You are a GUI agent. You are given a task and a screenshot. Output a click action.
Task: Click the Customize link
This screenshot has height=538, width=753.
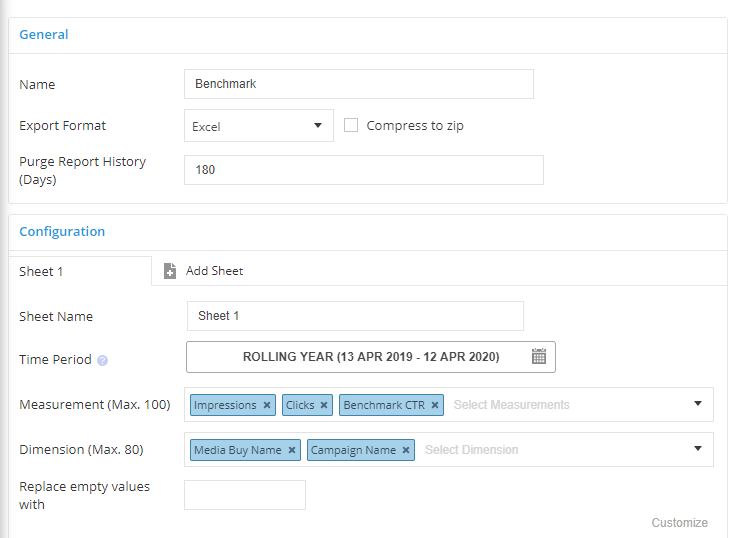680,523
